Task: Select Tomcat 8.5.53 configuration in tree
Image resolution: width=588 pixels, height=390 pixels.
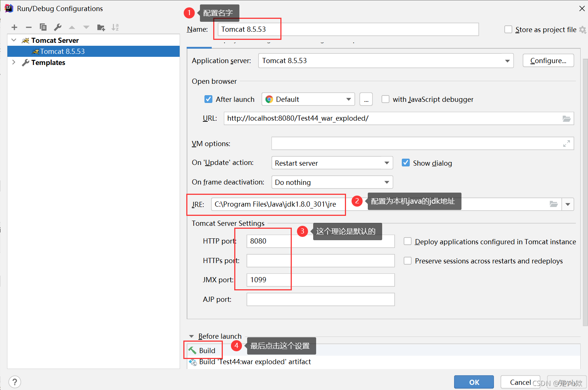Action: tap(93, 51)
